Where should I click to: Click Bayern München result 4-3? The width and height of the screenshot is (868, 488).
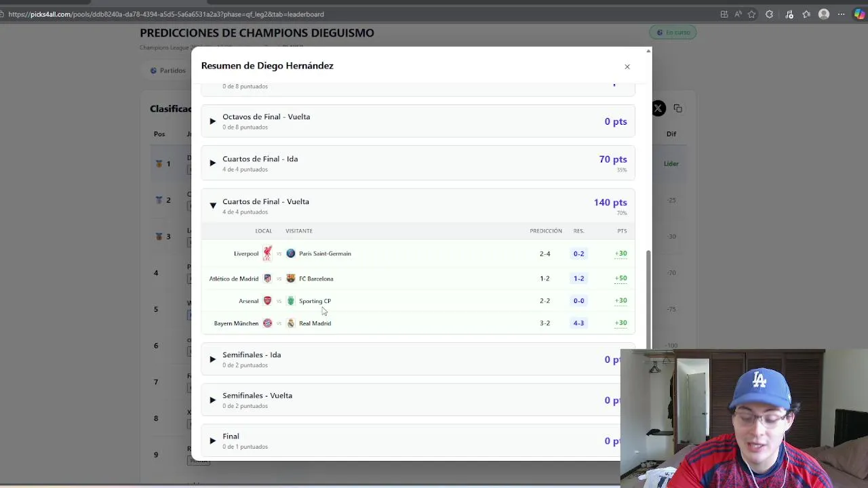578,323
